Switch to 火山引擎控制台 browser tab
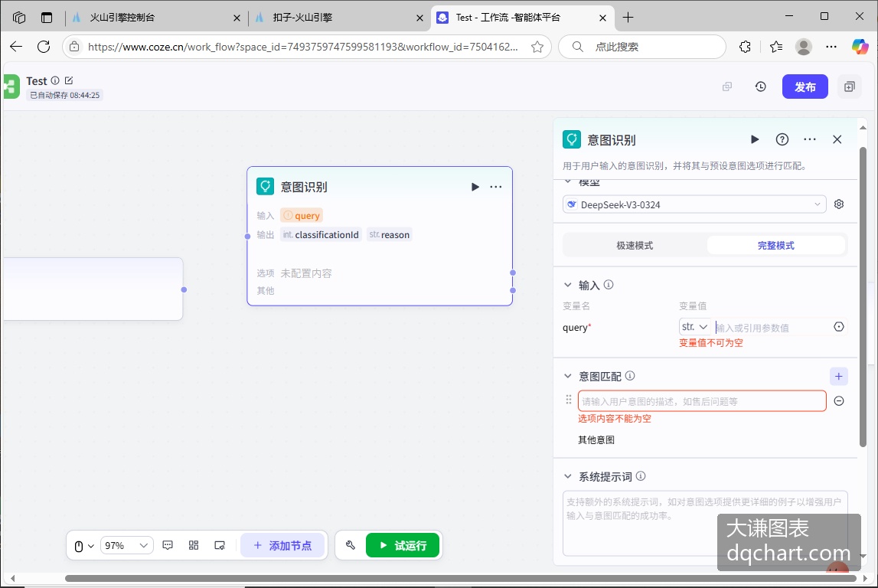The image size is (878, 588). click(x=155, y=18)
